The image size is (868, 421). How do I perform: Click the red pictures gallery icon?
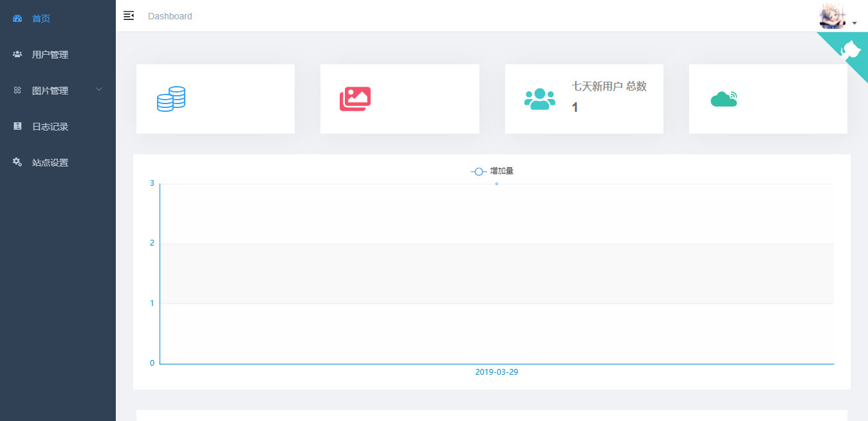click(x=355, y=99)
